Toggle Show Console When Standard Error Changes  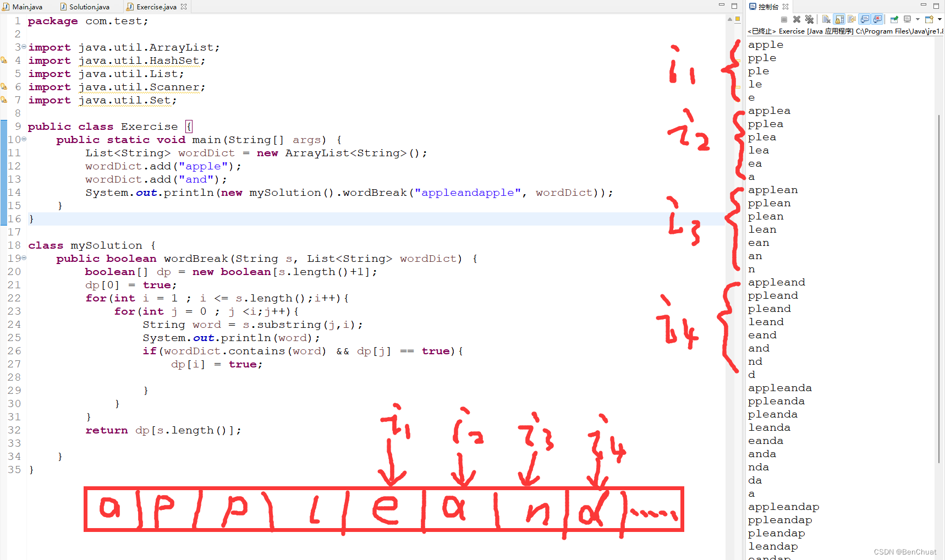point(876,19)
